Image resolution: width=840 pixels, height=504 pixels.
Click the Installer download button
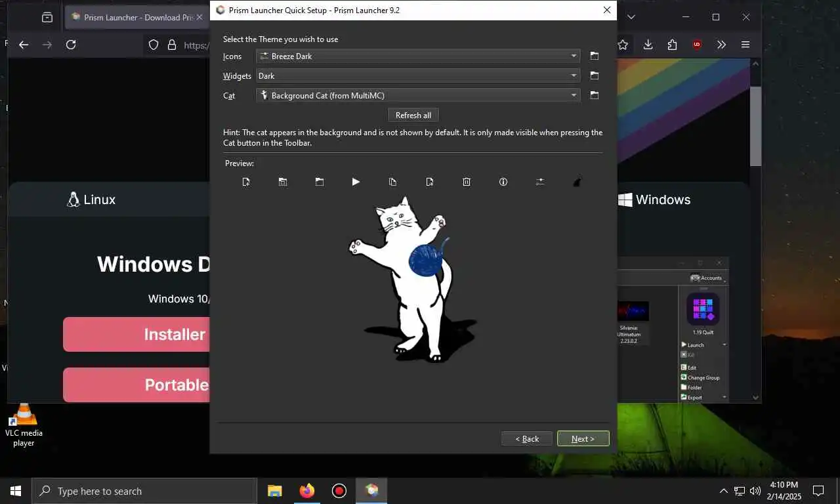(x=136, y=334)
